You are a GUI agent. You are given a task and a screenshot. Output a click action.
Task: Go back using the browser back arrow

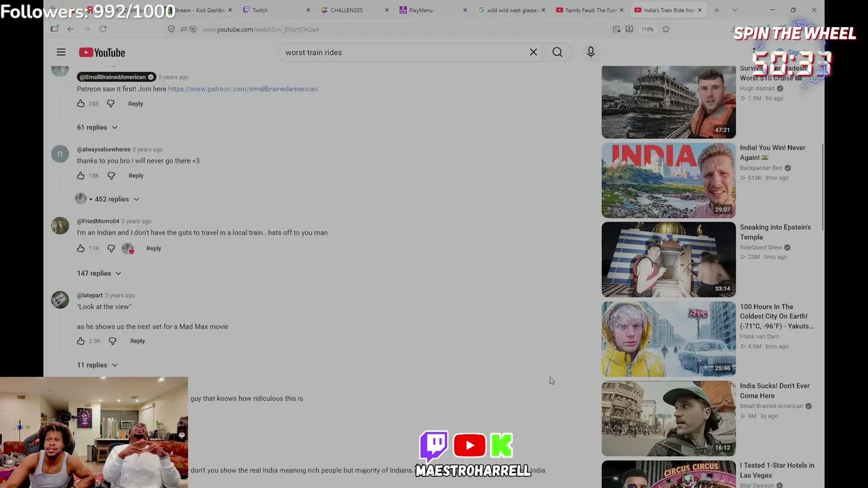click(x=71, y=29)
